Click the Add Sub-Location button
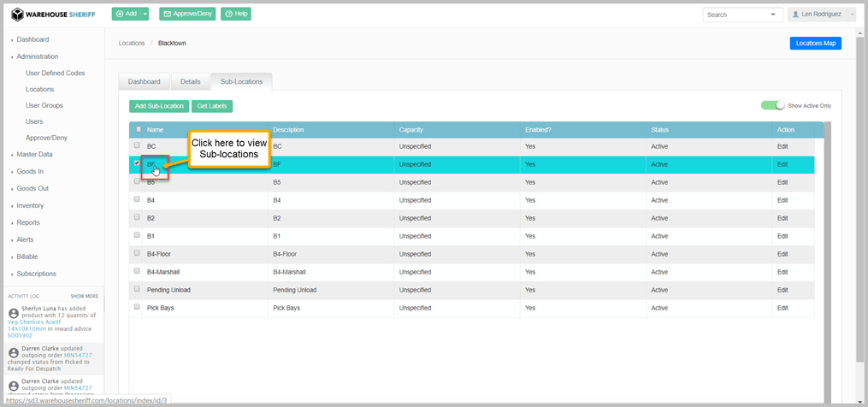The width and height of the screenshot is (868, 407). [159, 106]
